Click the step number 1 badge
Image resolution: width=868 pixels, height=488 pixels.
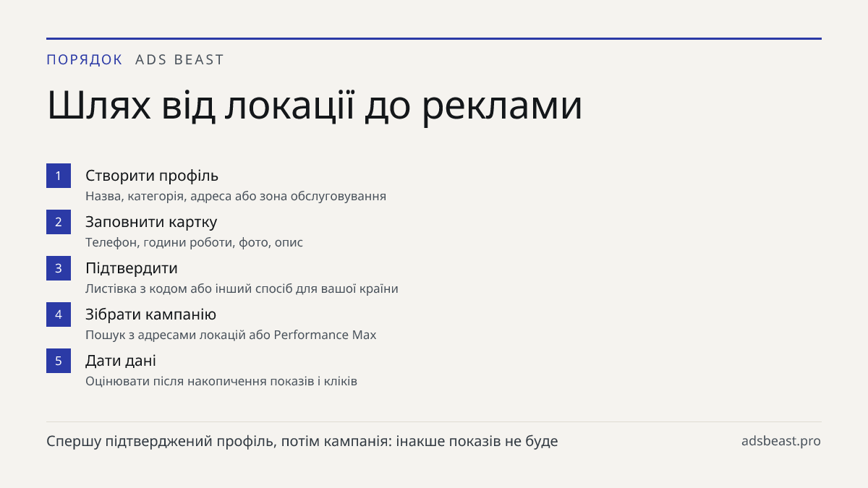(59, 176)
